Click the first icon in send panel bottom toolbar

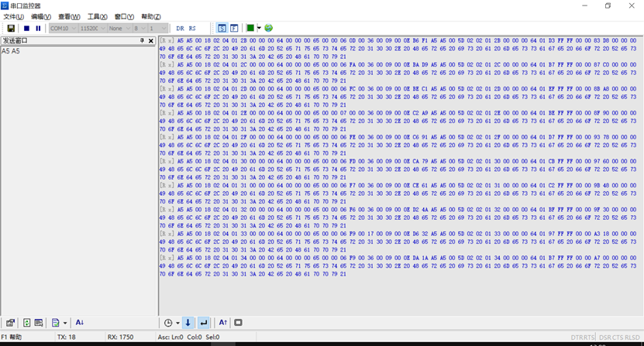click(10, 323)
